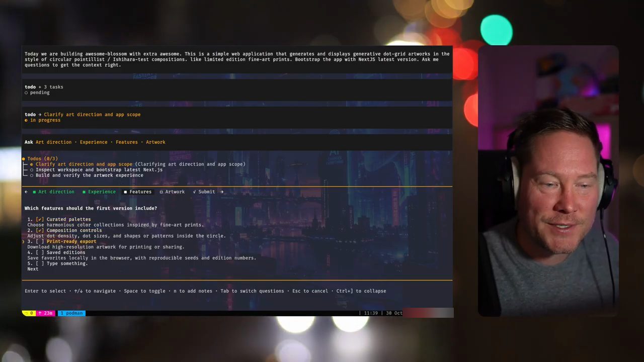Click 'Features' in the Ask summary line
644x362 pixels.
127,142
